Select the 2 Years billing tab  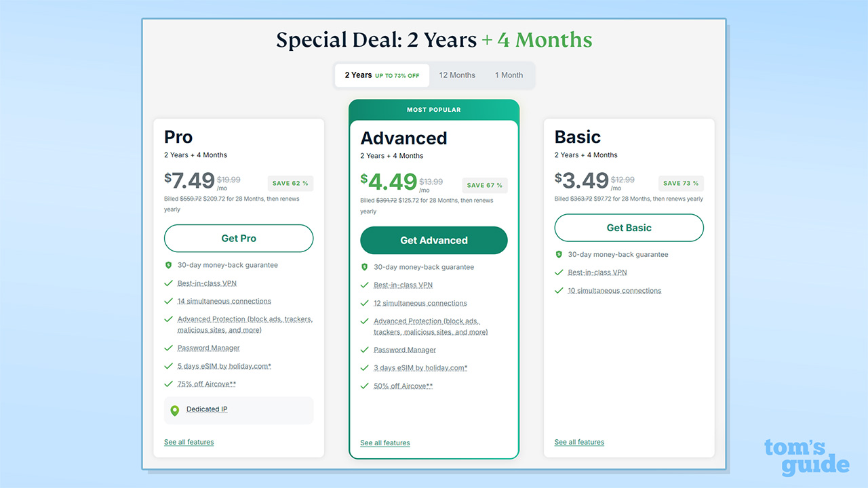pyautogui.click(x=382, y=75)
